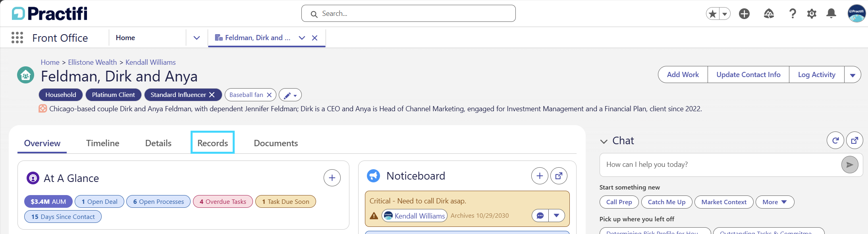Click the $3.4M AUM pill
Viewport: 868px width, 234px height.
pos(48,202)
